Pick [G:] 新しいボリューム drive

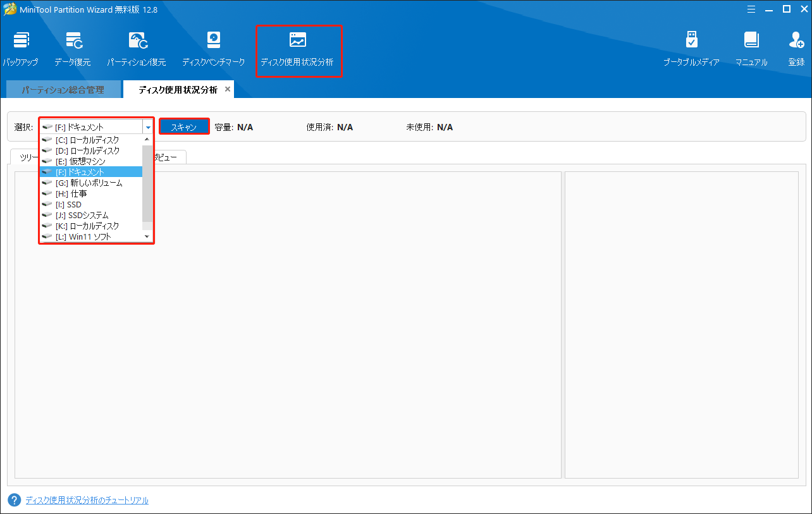91,183
